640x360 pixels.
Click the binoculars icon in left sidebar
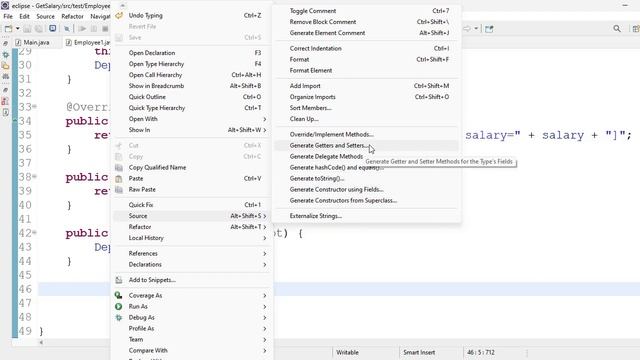5,77
